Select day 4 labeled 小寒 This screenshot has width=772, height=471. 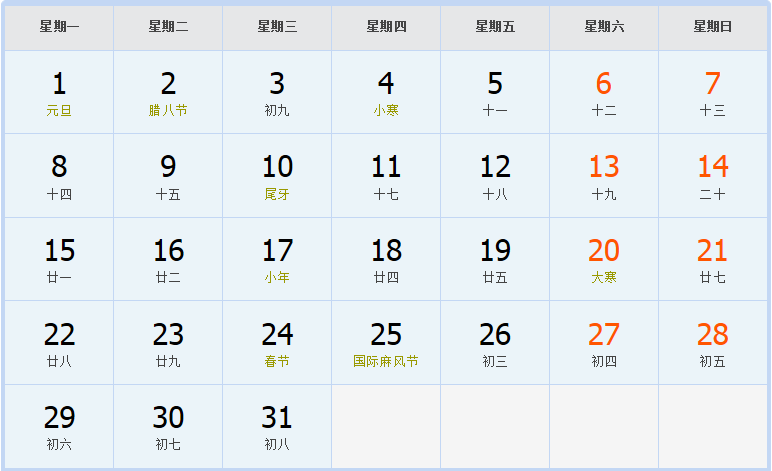coord(386,92)
